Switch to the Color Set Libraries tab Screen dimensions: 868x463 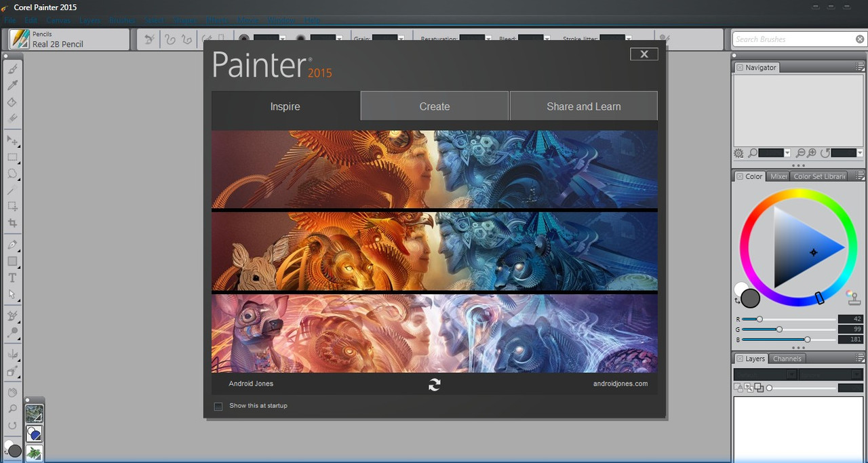[820, 176]
